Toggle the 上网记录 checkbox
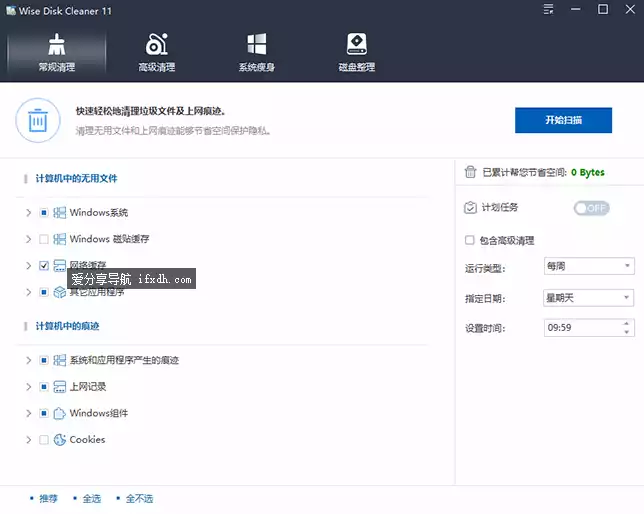 point(44,387)
